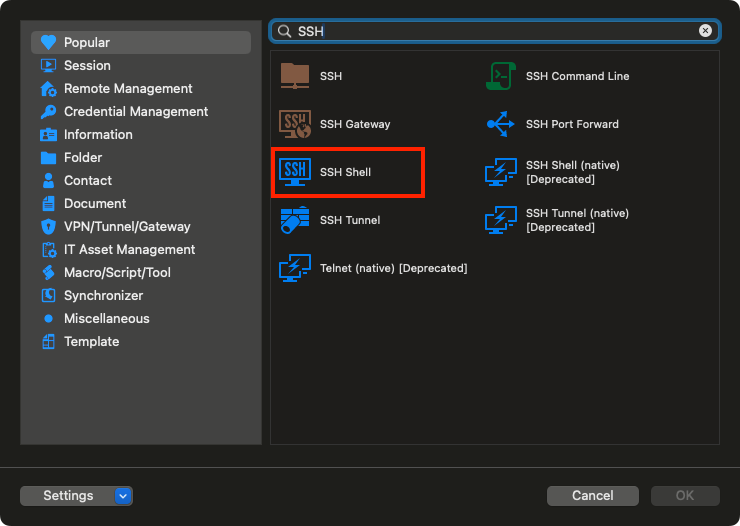The image size is (740, 526).
Task: Open the Contact category label
Action: coord(88,181)
